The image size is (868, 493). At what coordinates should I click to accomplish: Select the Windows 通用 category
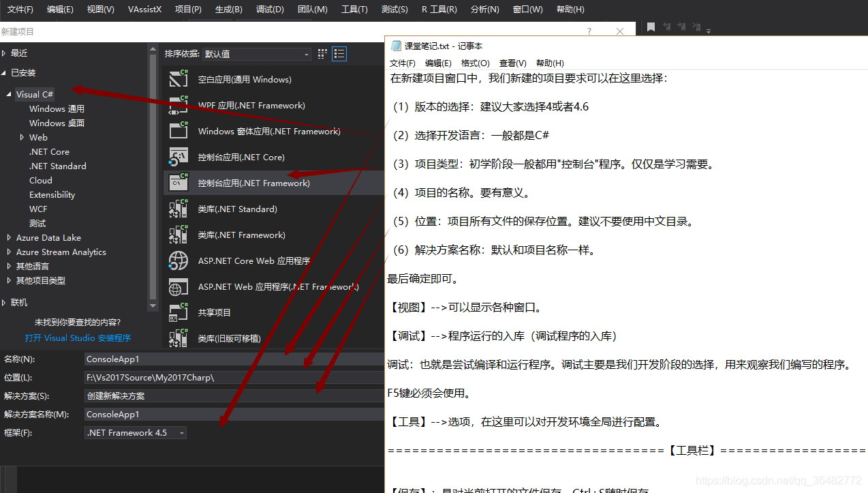(57, 108)
